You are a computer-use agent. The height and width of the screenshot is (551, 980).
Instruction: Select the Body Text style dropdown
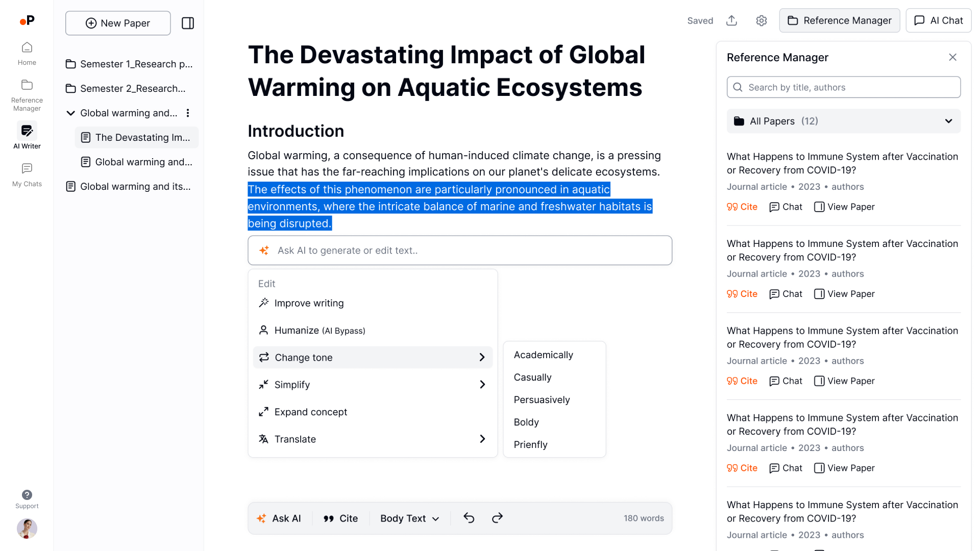click(x=407, y=518)
